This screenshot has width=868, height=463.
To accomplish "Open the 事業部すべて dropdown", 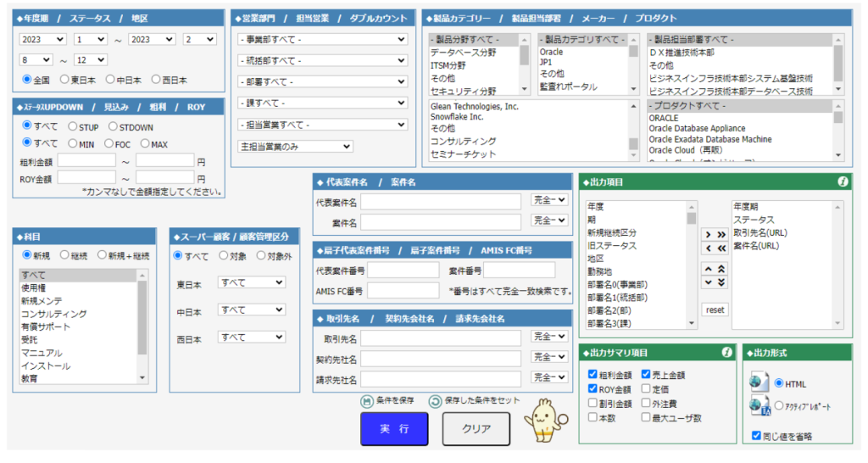I will 322,39.
